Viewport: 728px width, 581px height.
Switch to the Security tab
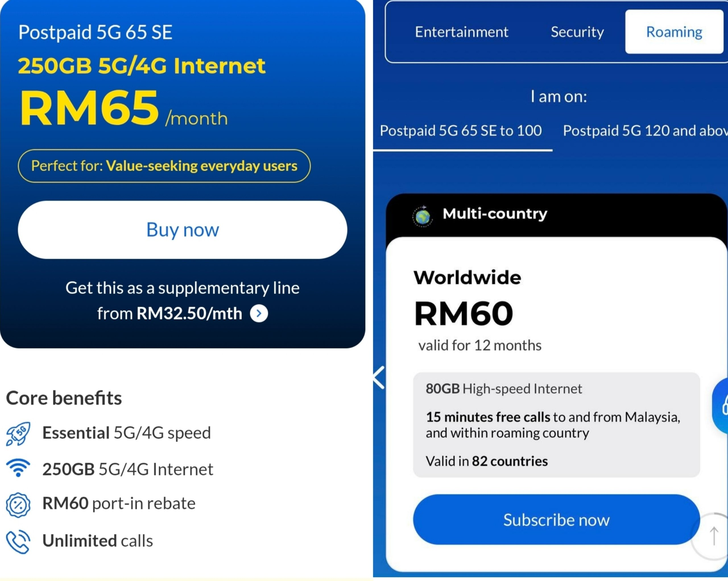(x=577, y=32)
